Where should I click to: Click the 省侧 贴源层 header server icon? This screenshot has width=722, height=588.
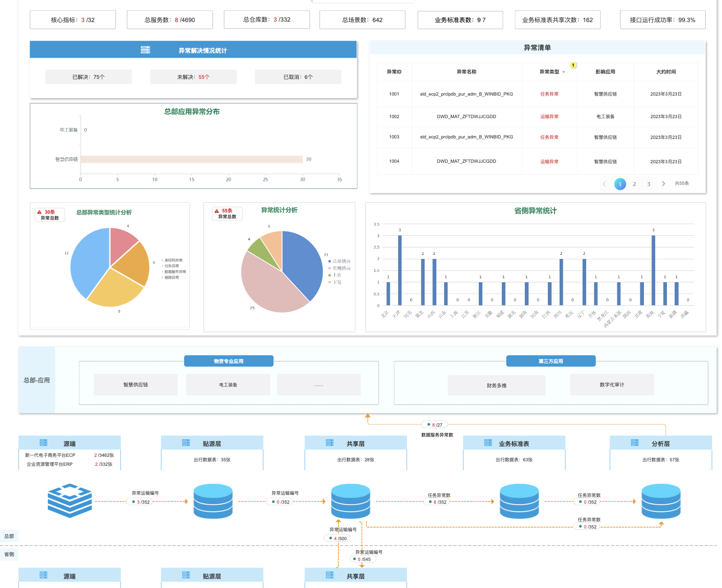[186, 575]
